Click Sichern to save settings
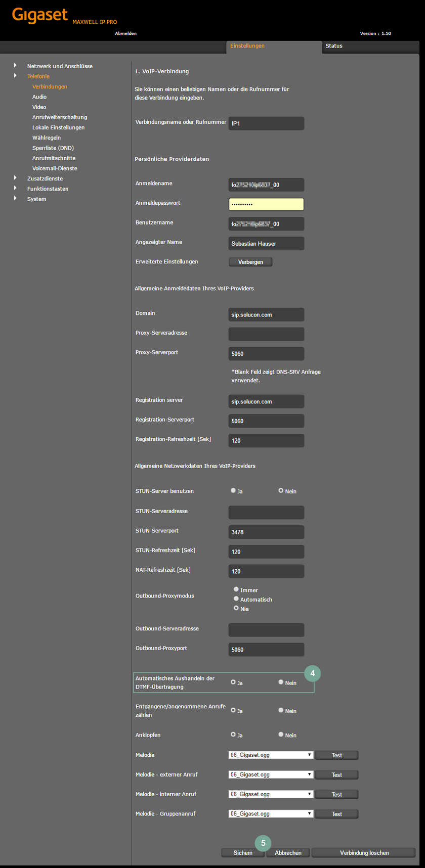 pyautogui.click(x=243, y=853)
